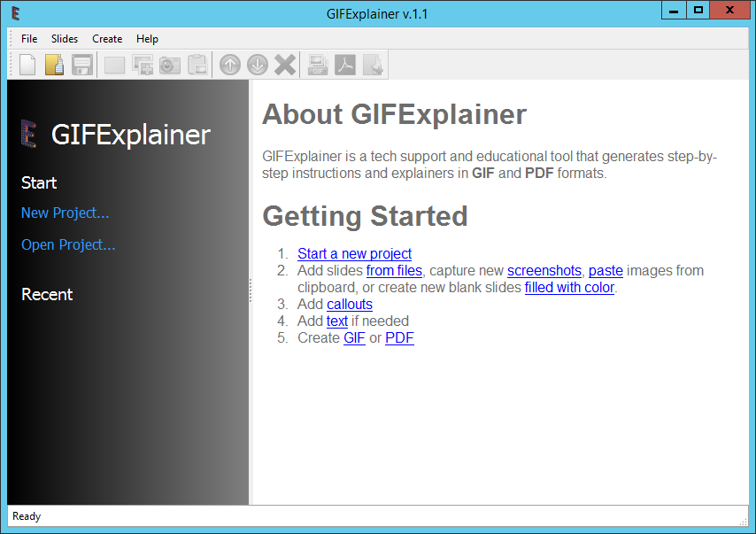Follow the Start a new project link
This screenshot has height=534, width=756.
pos(354,254)
